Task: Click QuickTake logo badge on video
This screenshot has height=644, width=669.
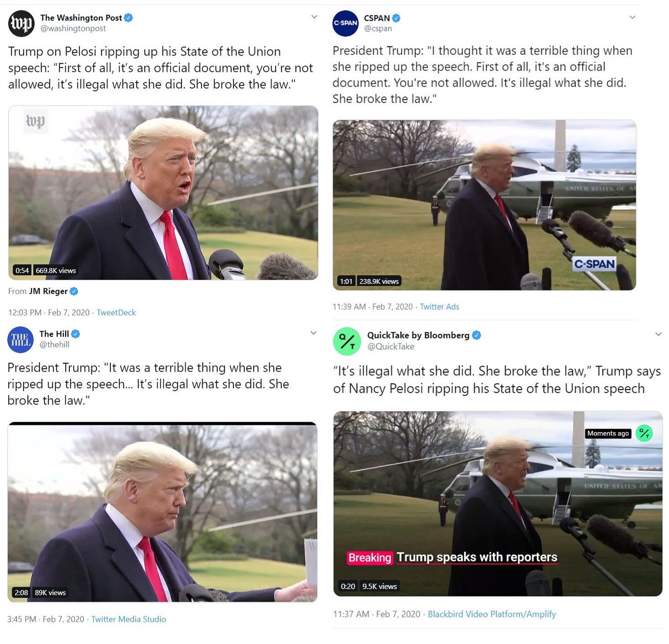Action: [644, 433]
